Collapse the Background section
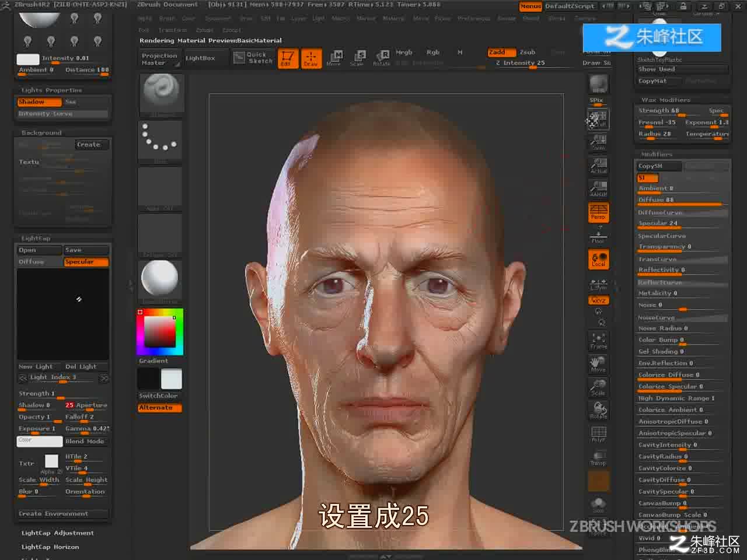The image size is (747, 560). (x=41, y=133)
